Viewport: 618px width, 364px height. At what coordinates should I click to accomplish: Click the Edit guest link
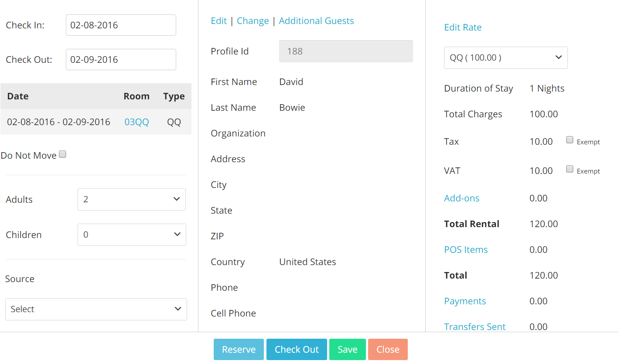tap(219, 21)
